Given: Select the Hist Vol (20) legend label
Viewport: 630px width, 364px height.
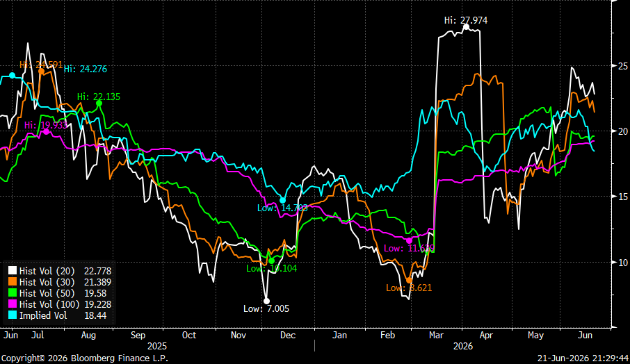Looking at the screenshot, I should [47, 271].
